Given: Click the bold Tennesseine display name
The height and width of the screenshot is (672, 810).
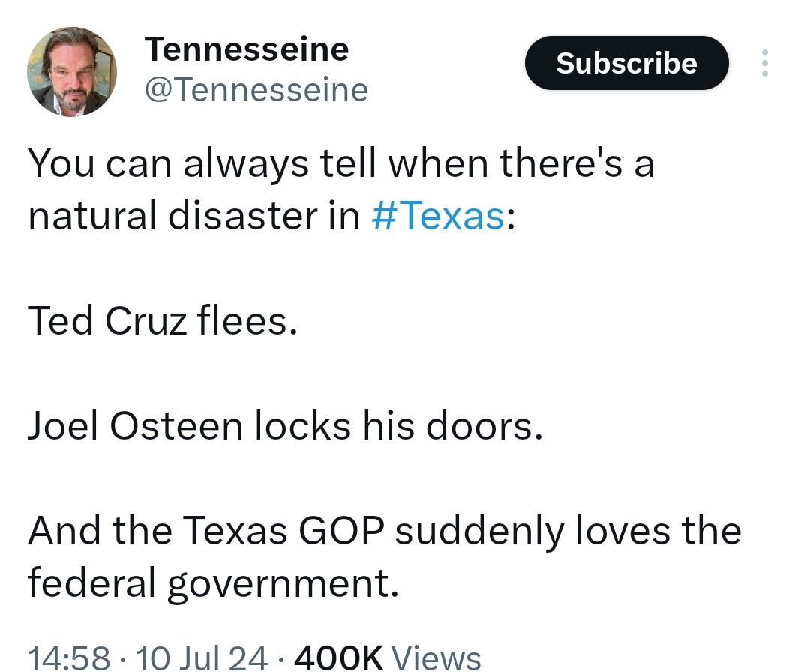Looking at the screenshot, I should coord(247,49).
